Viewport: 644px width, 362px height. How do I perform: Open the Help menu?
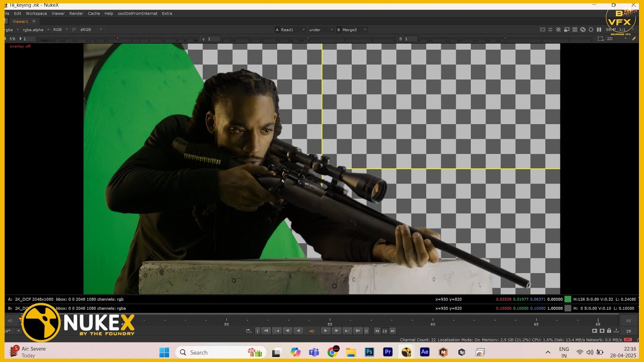(x=109, y=14)
